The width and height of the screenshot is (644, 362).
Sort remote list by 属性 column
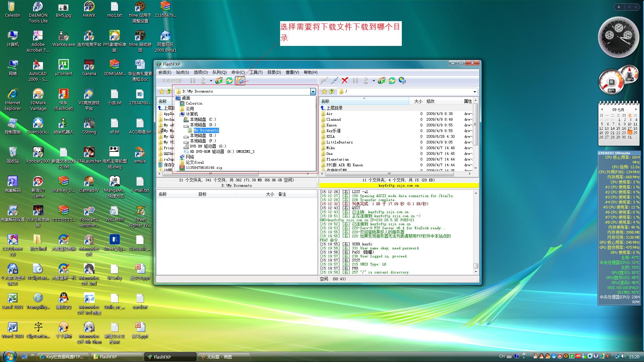[x=468, y=101]
